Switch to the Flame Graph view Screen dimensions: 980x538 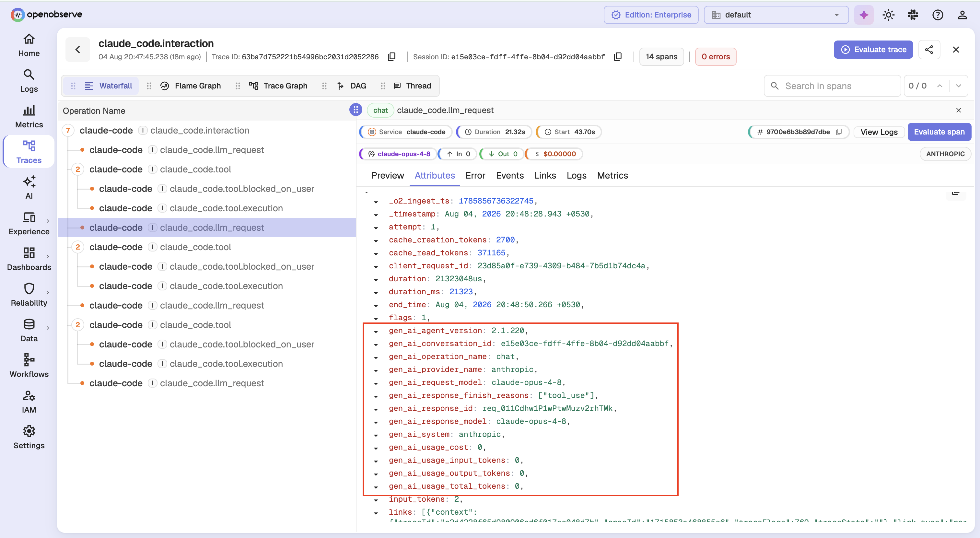pyautogui.click(x=191, y=86)
